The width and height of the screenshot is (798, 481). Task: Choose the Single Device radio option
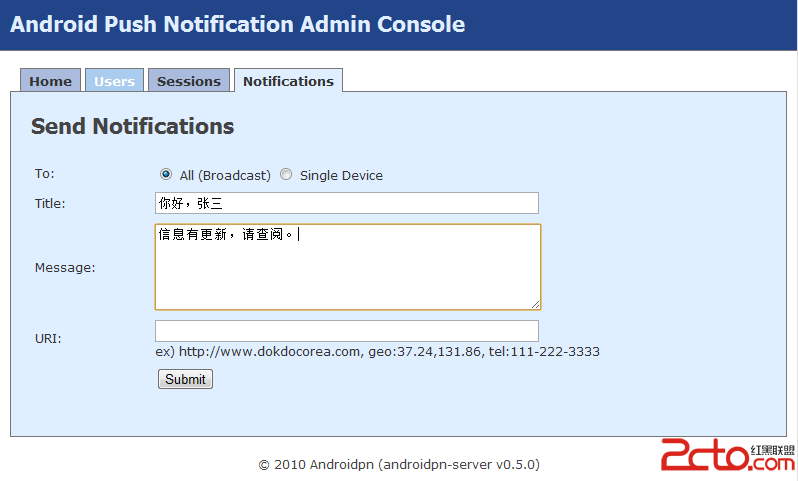286,174
